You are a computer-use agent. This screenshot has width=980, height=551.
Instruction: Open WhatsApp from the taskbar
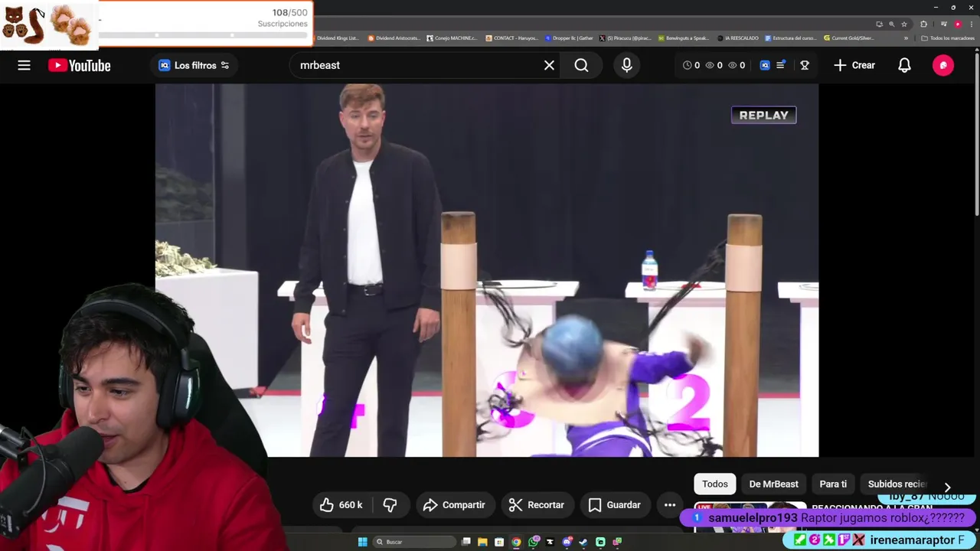(533, 542)
